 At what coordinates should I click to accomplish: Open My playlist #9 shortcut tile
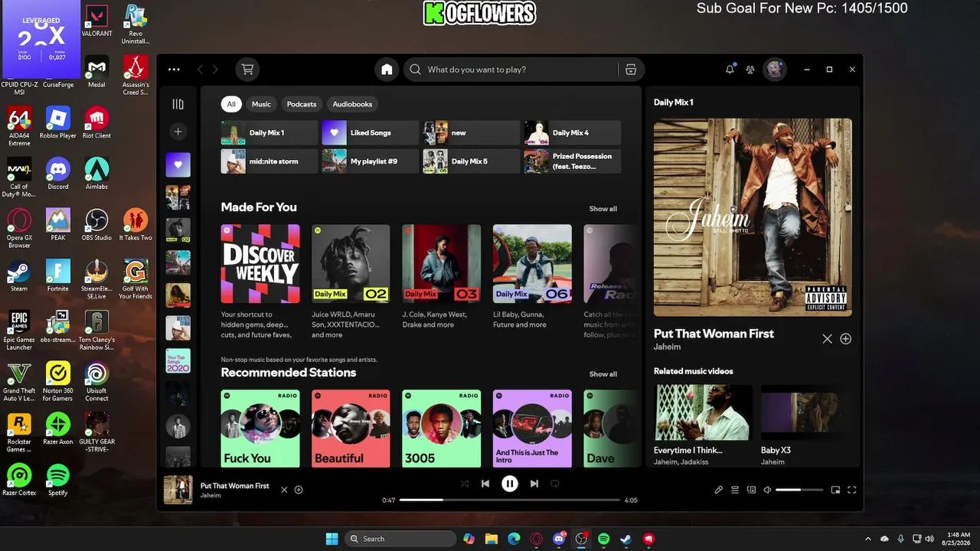pyautogui.click(x=371, y=161)
